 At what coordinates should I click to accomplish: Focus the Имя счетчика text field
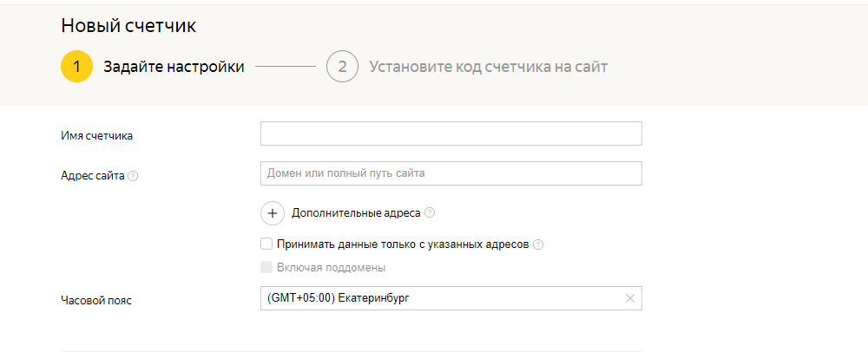(x=450, y=134)
